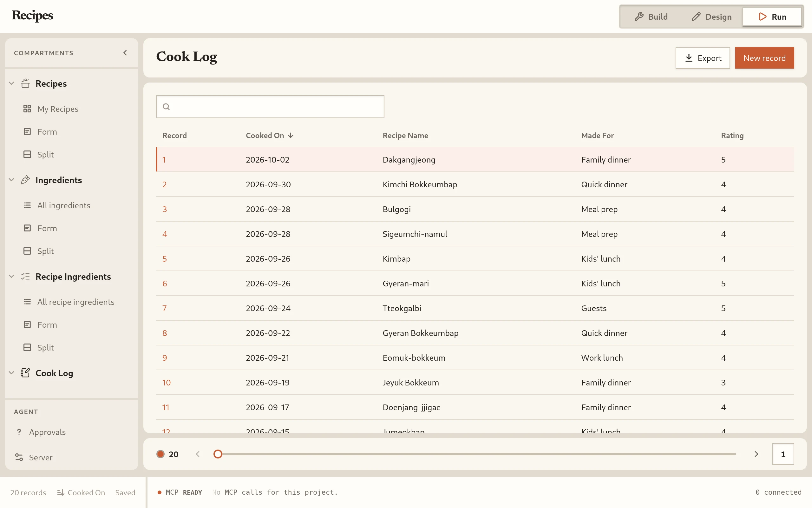
Task: Click the page slider handle
Action: point(218,454)
